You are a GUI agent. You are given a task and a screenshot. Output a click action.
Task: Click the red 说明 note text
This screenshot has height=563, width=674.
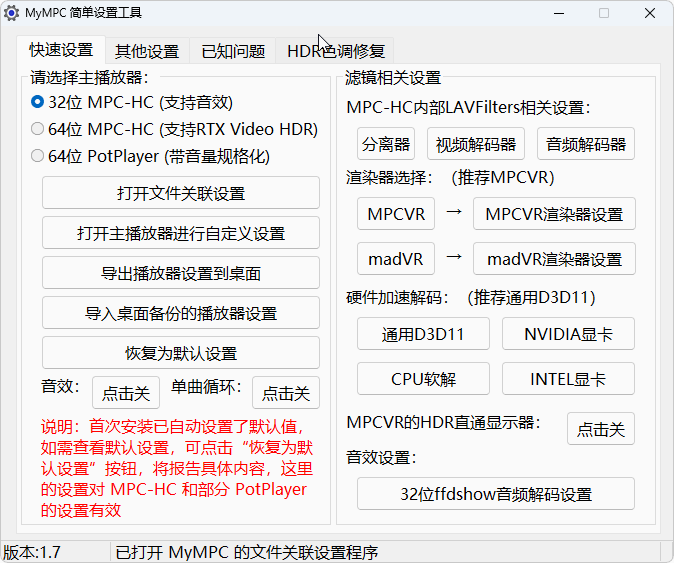(177, 468)
